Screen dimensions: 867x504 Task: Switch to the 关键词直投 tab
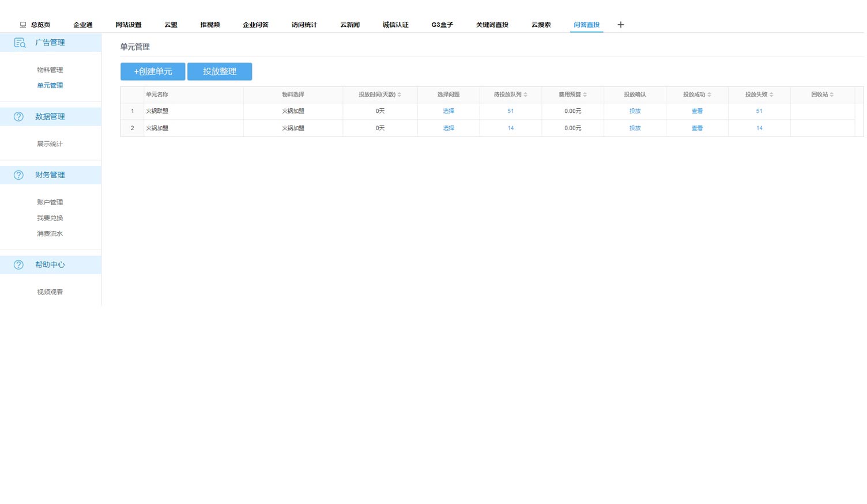[x=492, y=25]
